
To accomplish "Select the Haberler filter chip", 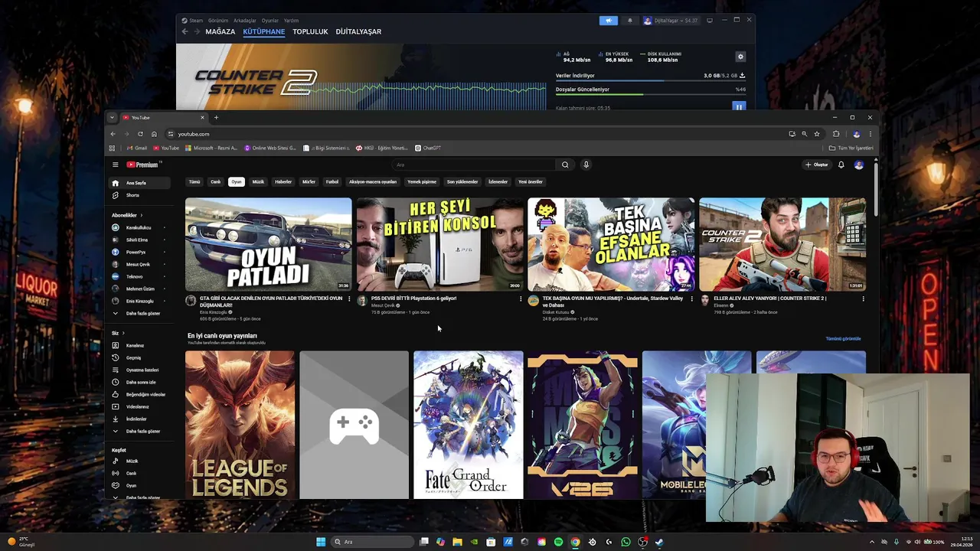I will pos(283,182).
